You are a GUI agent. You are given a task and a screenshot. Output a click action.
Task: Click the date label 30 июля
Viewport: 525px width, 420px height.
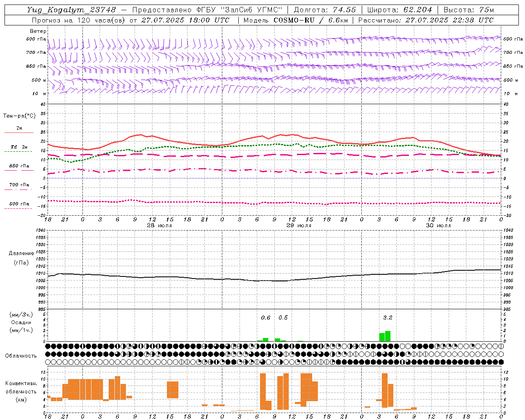[438, 226]
